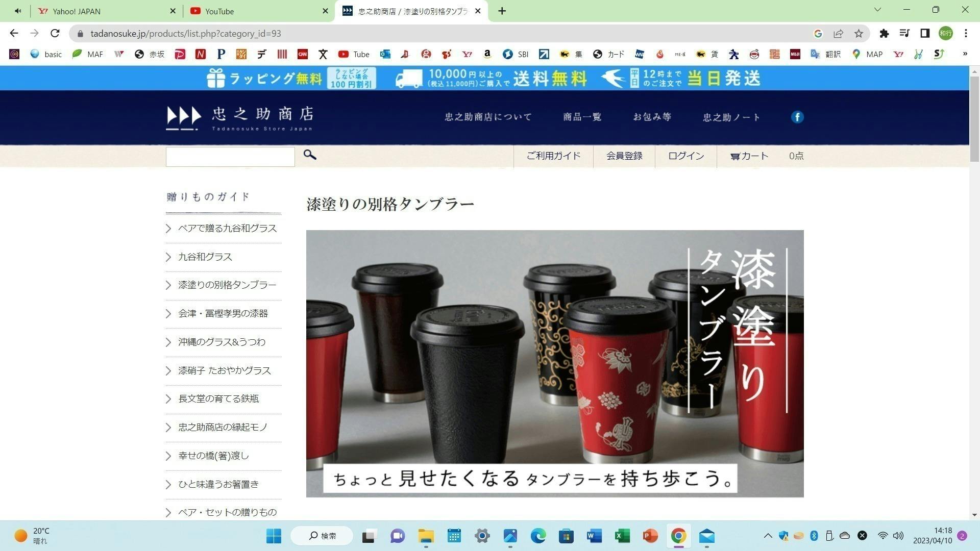The height and width of the screenshot is (551, 980).
Task: Open Excel from the taskbar
Action: 621,536
